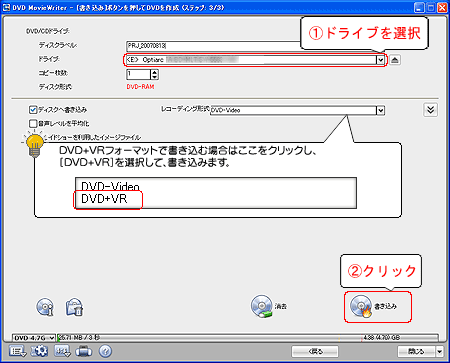Expand the レコーディング形式 dropdown
The height and width of the screenshot is (363, 450).
[x=380, y=110]
